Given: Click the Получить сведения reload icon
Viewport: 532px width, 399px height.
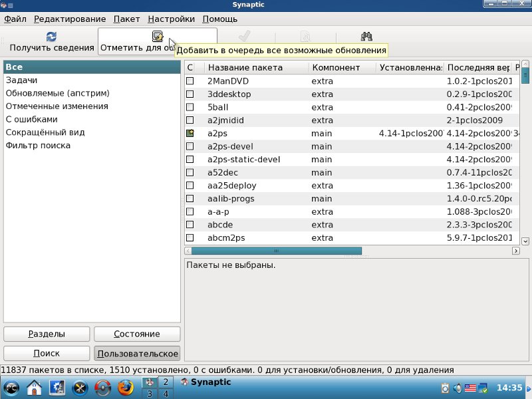Looking at the screenshot, I should 51,37.
